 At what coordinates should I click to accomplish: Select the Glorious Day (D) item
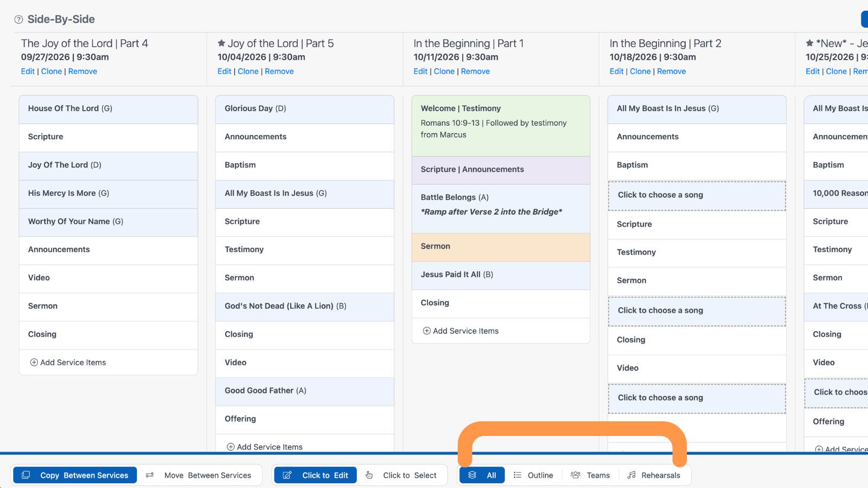pyautogui.click(x=305, y=109)
